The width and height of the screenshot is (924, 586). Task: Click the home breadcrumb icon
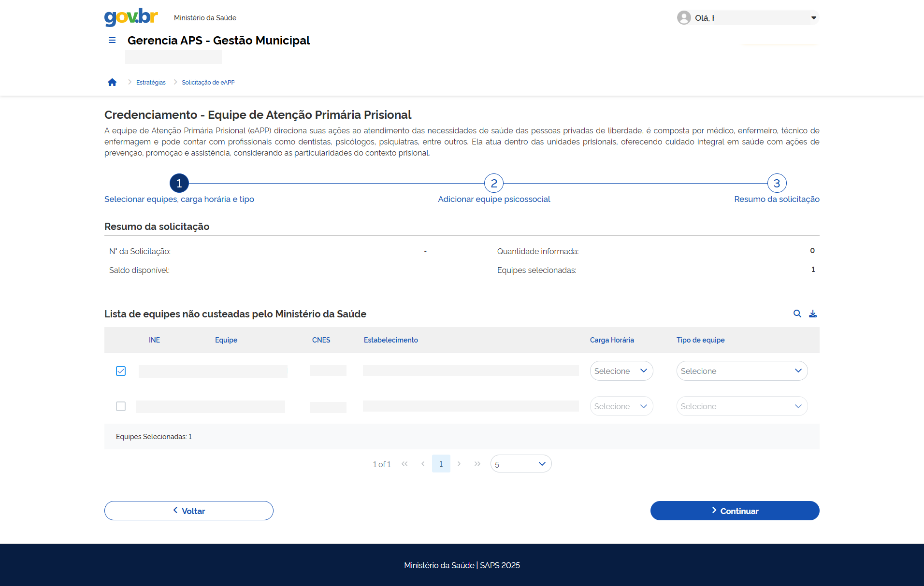(x=112, y=83)
